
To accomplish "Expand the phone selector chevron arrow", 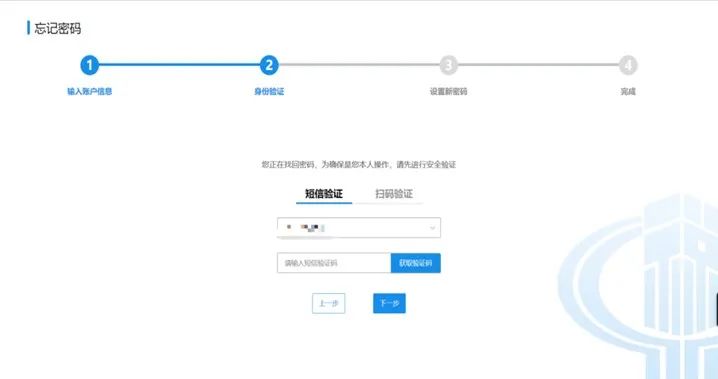I will pos(432,228).
